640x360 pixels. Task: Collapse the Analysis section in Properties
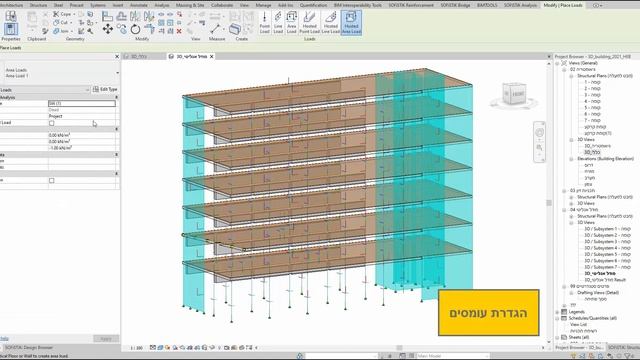click(x=116, y=98)
